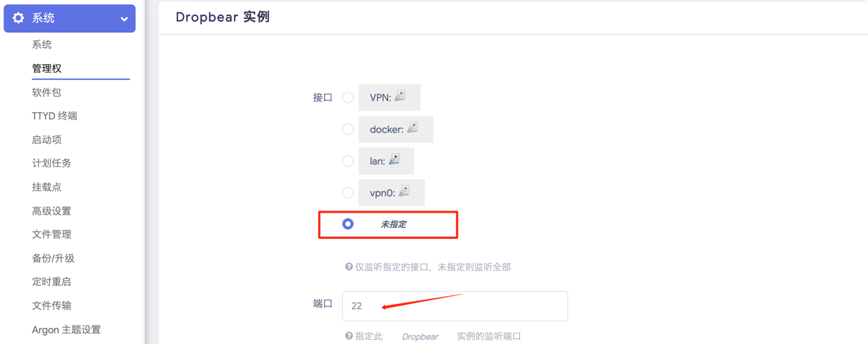868x344 pixels.
Task: Open the 挂载点 sidebar entry
Action: click(x=47, y=187)
